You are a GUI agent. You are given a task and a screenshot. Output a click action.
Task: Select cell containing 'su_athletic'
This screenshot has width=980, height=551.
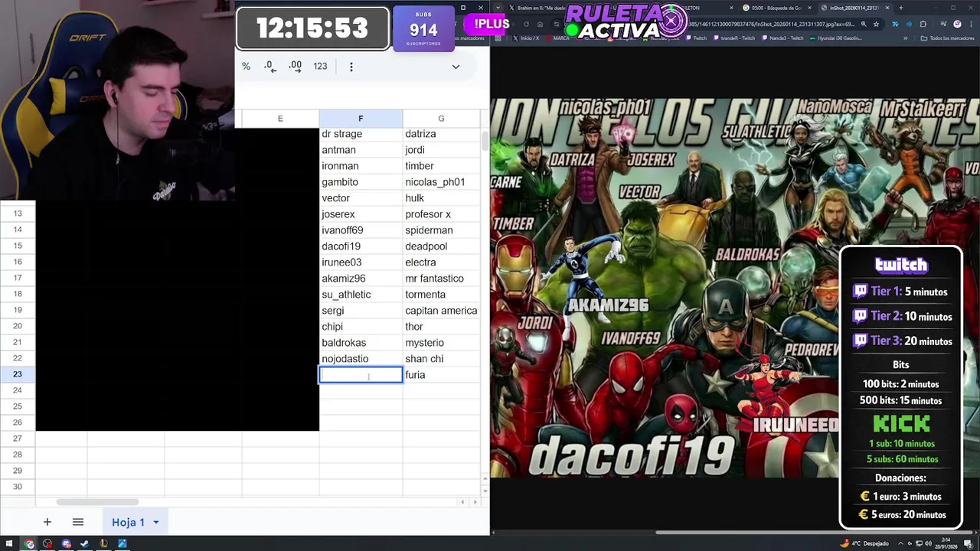pos(361,295)
